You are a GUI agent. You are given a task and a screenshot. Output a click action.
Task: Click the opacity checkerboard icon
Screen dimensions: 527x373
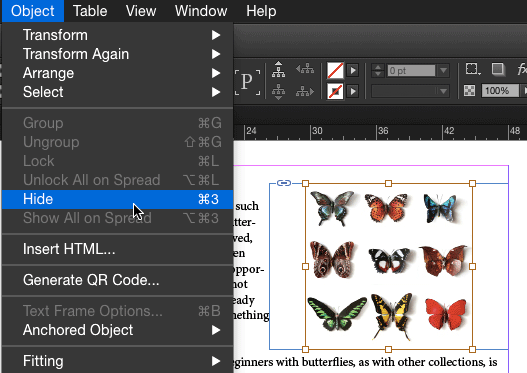pyautogui.click(x=469, y=91)
